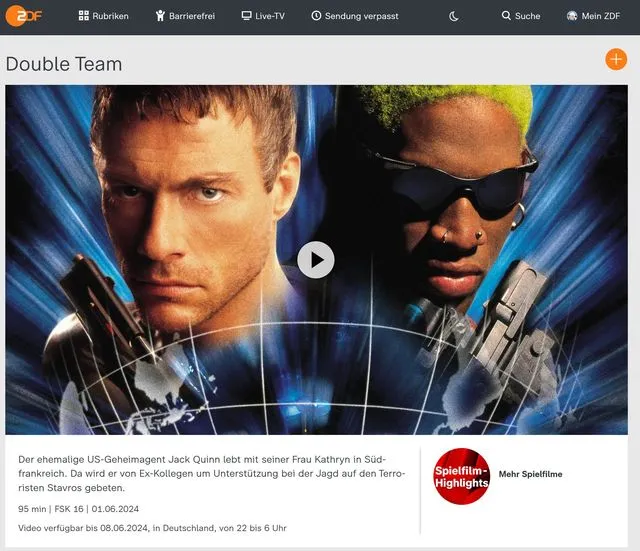640x551 pixels.
Task: Click the Live-TV monitor icon
Action: pos(246,16)
